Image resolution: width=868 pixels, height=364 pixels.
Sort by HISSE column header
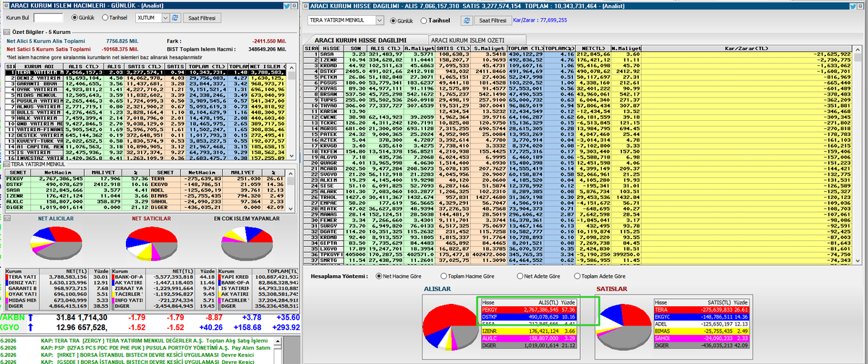[x=330, y=48]
